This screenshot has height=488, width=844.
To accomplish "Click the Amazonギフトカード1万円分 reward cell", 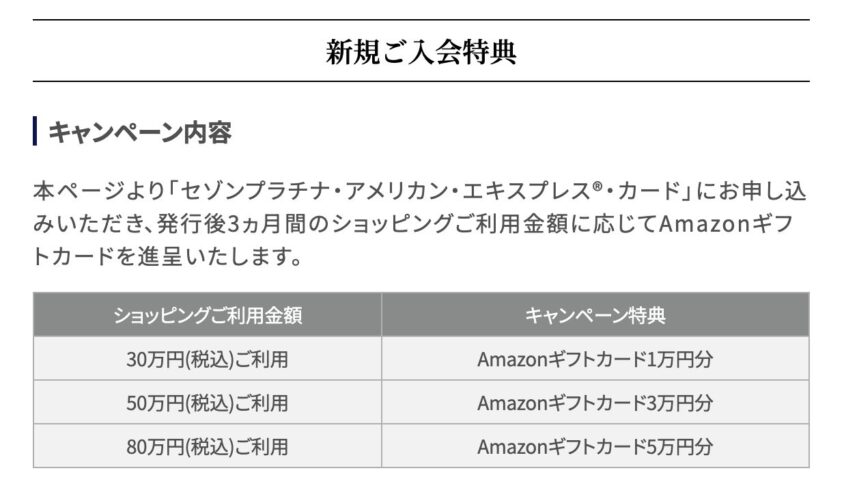I will [x=595, y=359].
